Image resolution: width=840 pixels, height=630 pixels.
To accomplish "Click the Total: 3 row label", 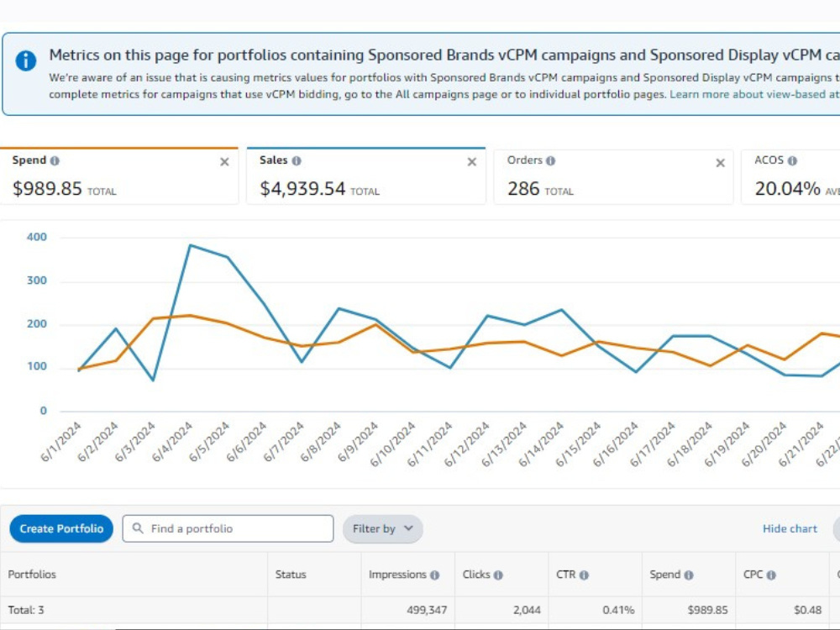I will [x=26, y=610].
